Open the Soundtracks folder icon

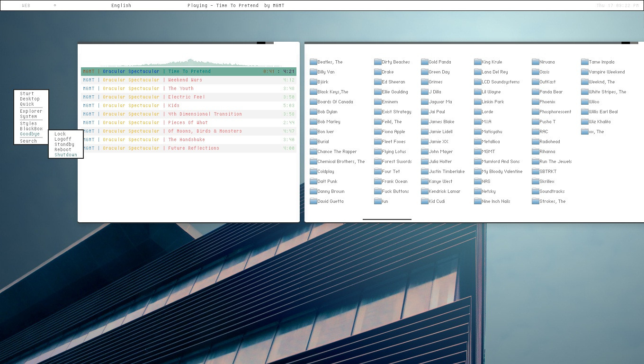pos(536,191)
